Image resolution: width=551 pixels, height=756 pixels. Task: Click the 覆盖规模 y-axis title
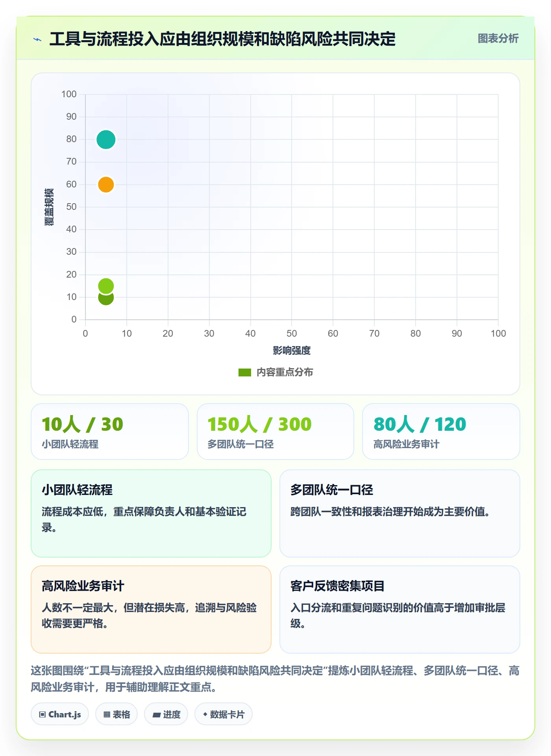coord(49,207)
